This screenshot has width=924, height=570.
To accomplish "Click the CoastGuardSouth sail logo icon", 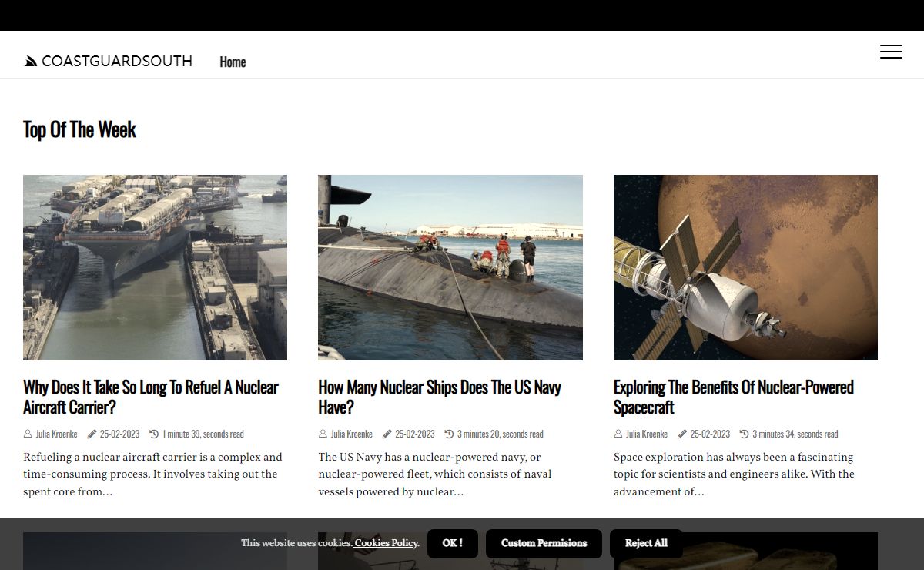I will pos(31,62).
